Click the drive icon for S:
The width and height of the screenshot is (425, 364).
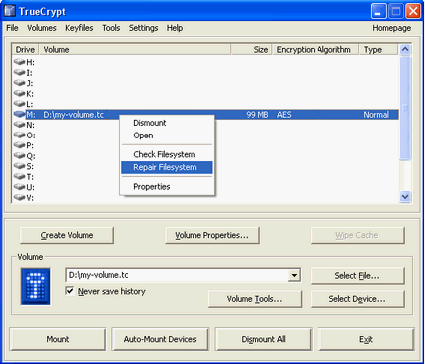[20, 166]
